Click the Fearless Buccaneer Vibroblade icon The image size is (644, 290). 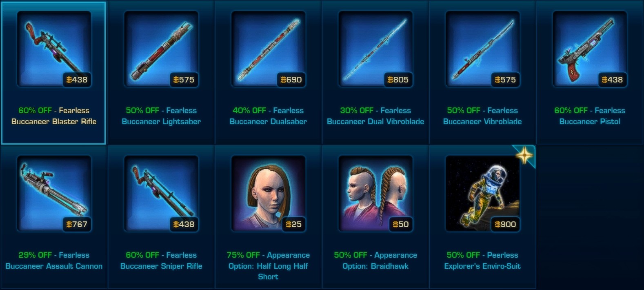coord(482,49)
